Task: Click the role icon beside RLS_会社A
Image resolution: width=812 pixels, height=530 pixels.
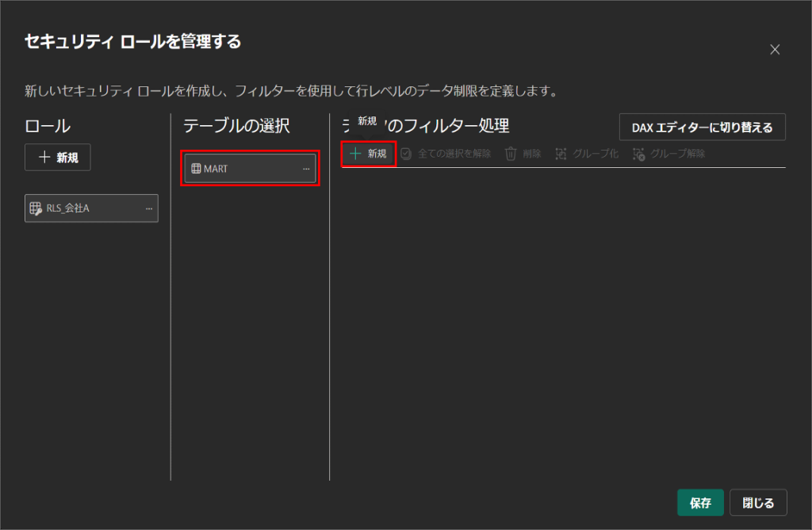Action: point(36,208)
